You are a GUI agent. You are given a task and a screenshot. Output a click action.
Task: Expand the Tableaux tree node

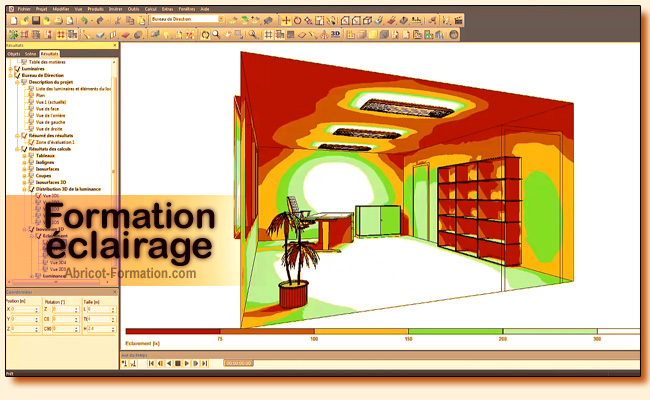(24, 155)
